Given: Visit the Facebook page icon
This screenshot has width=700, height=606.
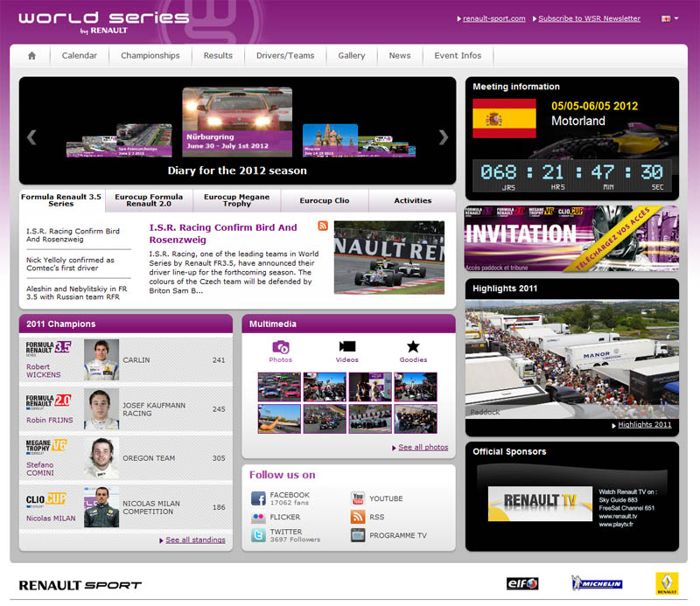Looking at the screenshot, I should 258,498.
